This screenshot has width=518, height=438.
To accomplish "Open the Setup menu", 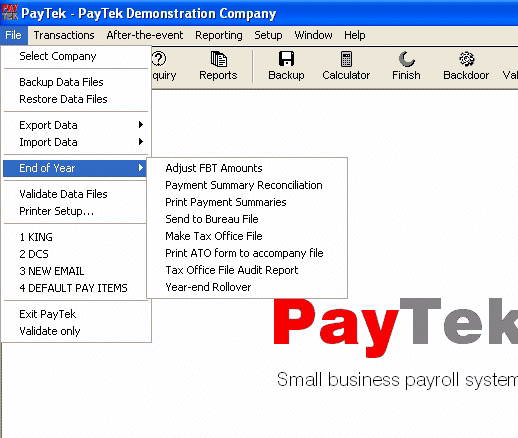I will (x=268, y=35).
